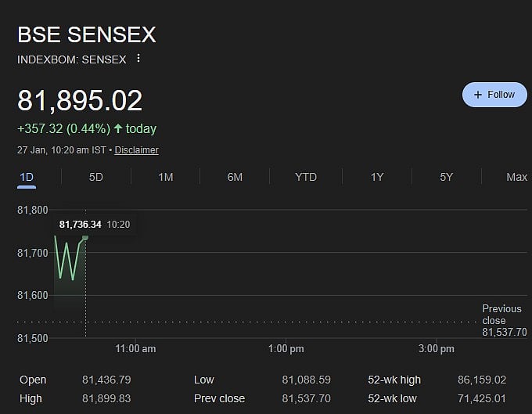Screen dimensions: 532x414
Task: View the 5Y chart range
Action: [446, 177]
